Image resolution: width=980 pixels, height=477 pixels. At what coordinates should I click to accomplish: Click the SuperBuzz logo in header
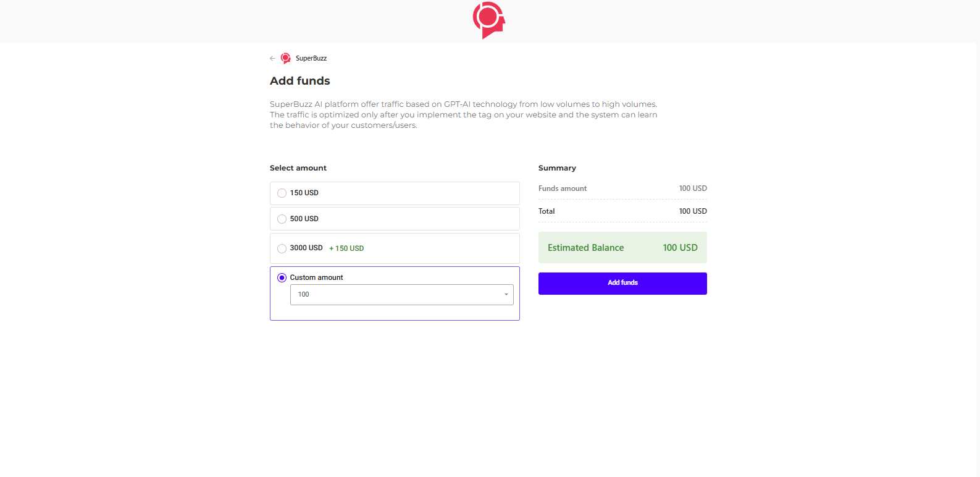(489, 20)
